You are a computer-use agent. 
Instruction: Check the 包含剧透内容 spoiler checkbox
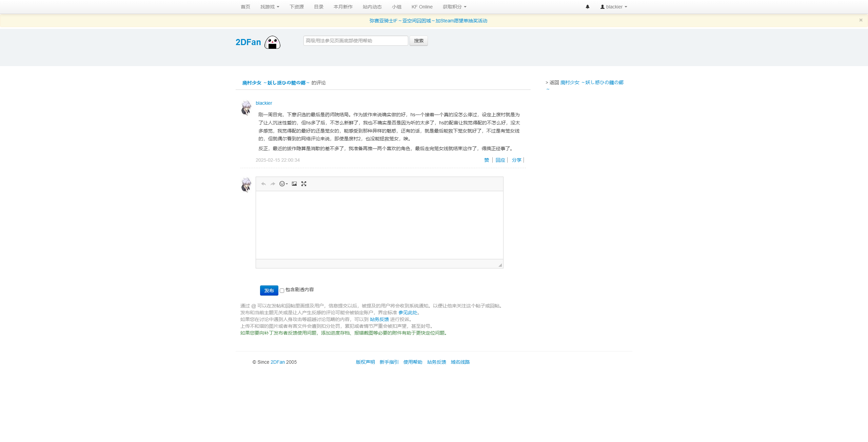coord(282,290)
